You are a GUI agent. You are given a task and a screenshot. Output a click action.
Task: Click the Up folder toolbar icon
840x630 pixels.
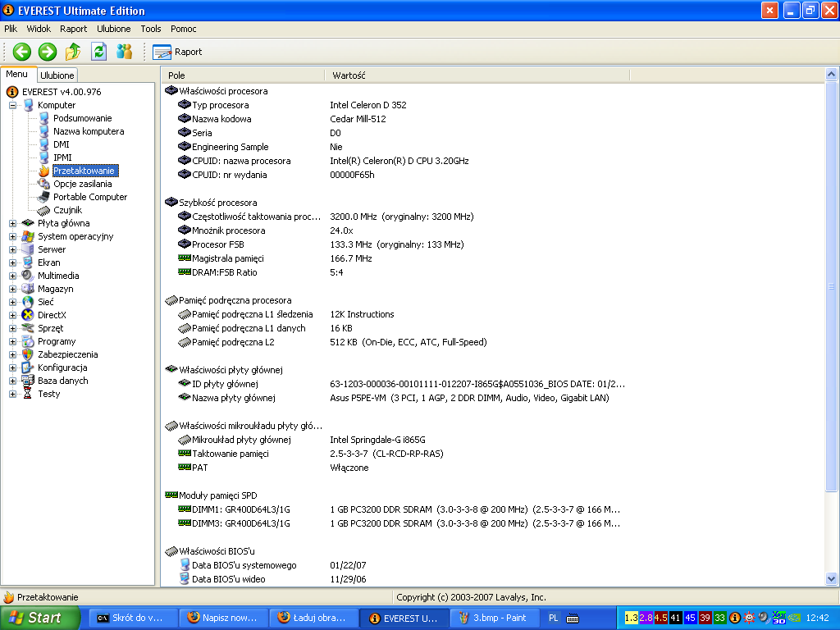[x=73, y=52]
